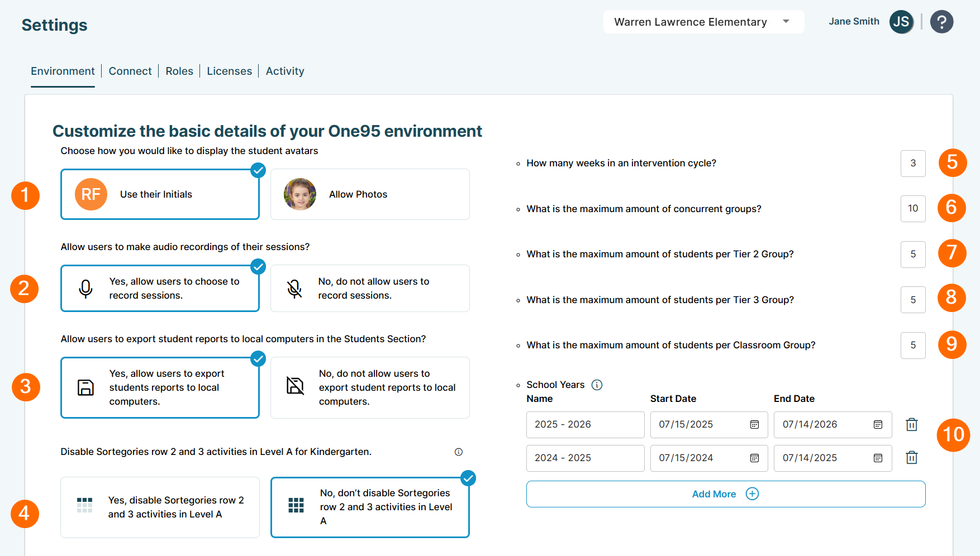Open info icon beside Disable Sortegories question
The height and width of the screenshot is (556, 980).
tap(459, 452)
